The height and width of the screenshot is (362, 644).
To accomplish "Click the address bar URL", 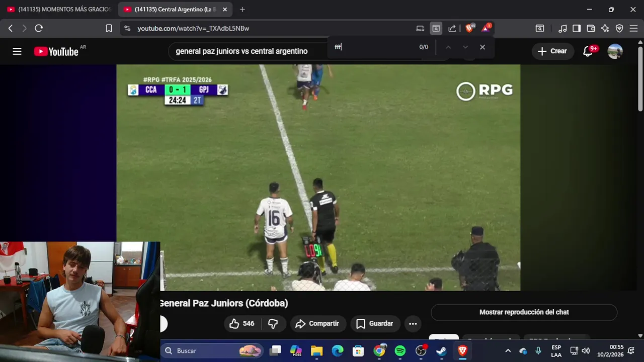I will [x=193, y=29].
